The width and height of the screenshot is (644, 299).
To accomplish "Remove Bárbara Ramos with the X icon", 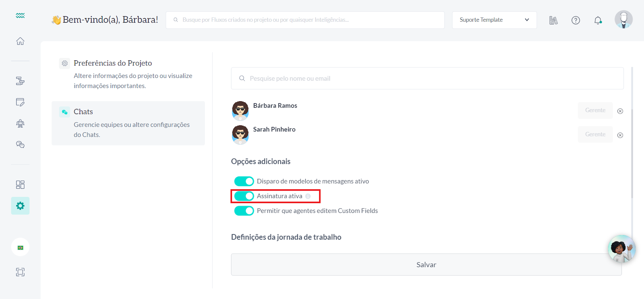I will click(x=620, y=111).
